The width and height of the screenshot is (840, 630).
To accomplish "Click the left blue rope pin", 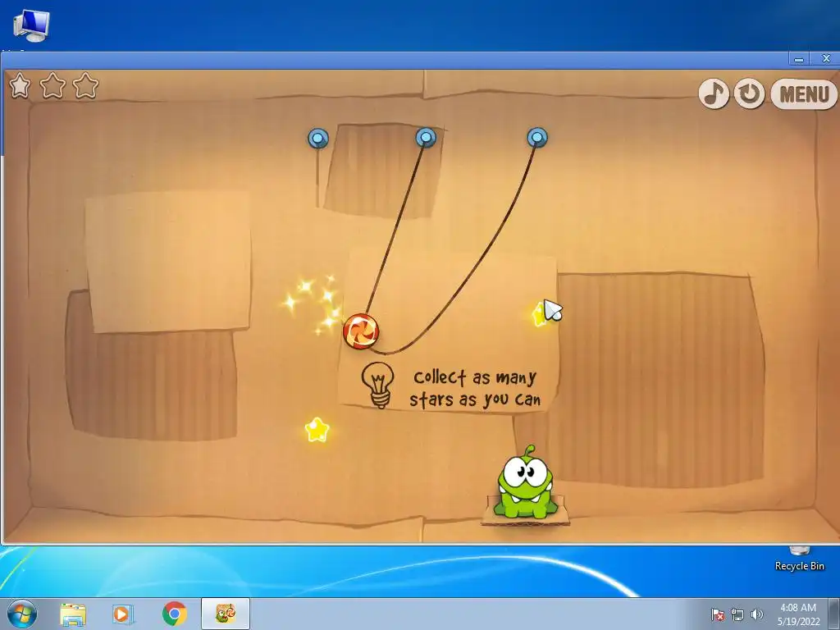I will [318, 138].
